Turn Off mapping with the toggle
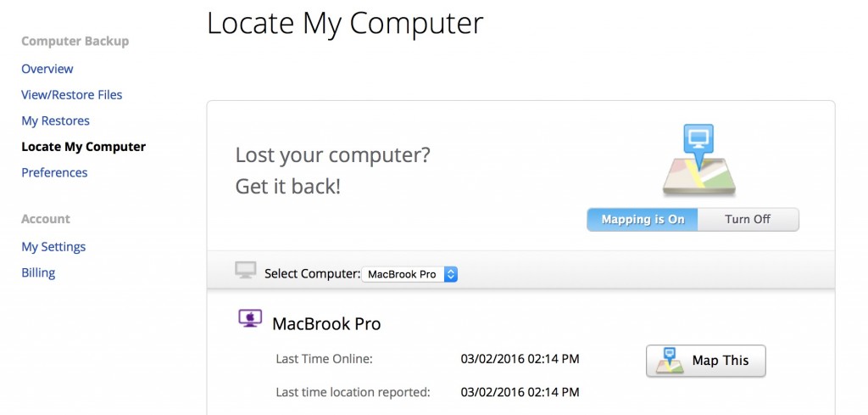 pyautogui.click(x=748, y=220)
